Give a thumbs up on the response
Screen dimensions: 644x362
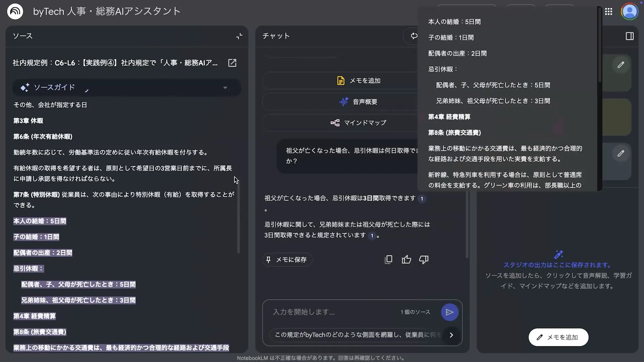point(406,259)
